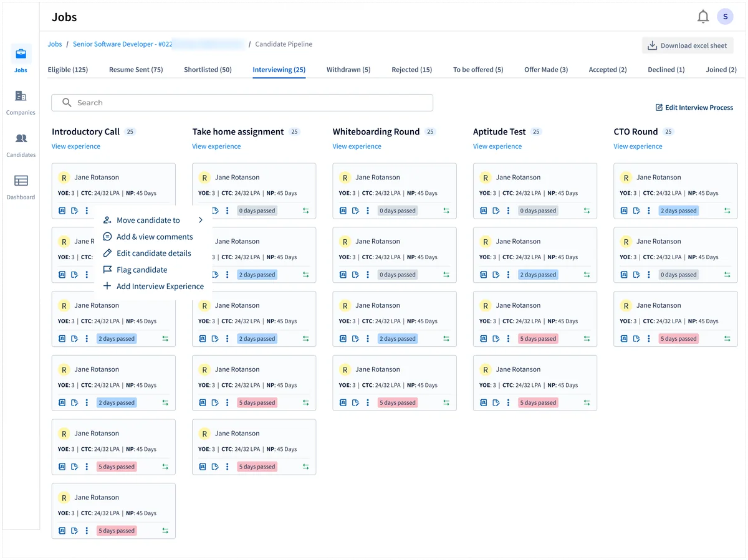Screen dimensions: 748x560
Task: Open kebab menu on CTO Round '0 days passed' card
Action: pyautogui.click(x=649, y=275)
